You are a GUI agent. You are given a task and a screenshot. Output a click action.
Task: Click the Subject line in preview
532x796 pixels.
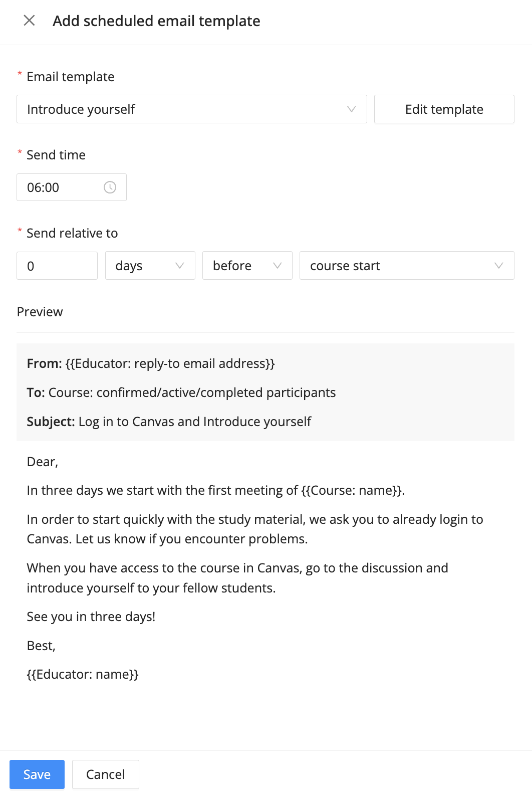(169, 422)
